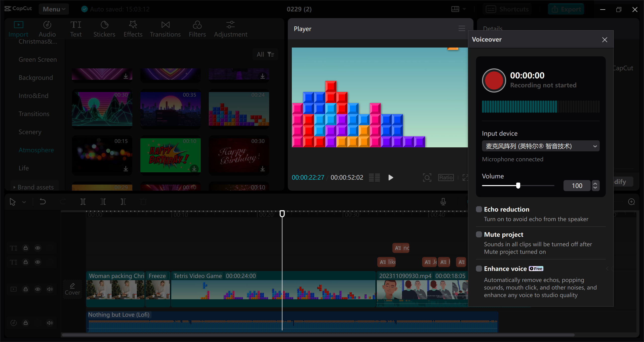Select the green Happy Birthday thumbnail
This screenshot has width=644, height=342.
tap(170, 155)
